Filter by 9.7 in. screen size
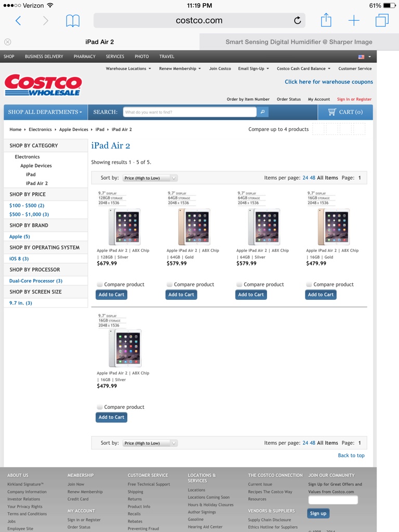This screenshot has width=399, height=532. pyautogui.click(x=21, y=303)
